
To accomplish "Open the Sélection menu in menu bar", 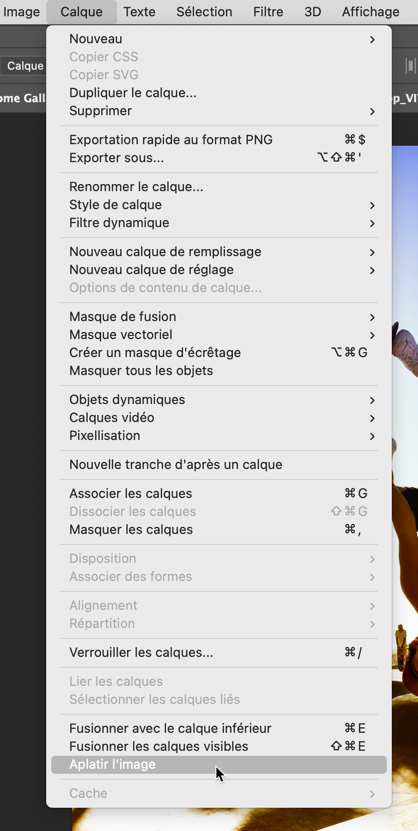I will pyautogui.click(x=204, y=11).
